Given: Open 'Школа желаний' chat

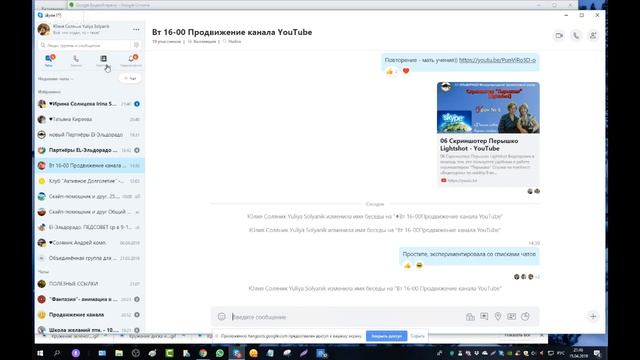Looking at the screenshot, I should tap(89, 329).
